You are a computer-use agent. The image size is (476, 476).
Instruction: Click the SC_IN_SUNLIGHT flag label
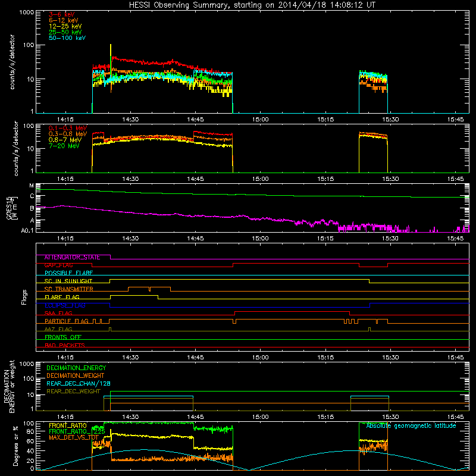point(68,281)
